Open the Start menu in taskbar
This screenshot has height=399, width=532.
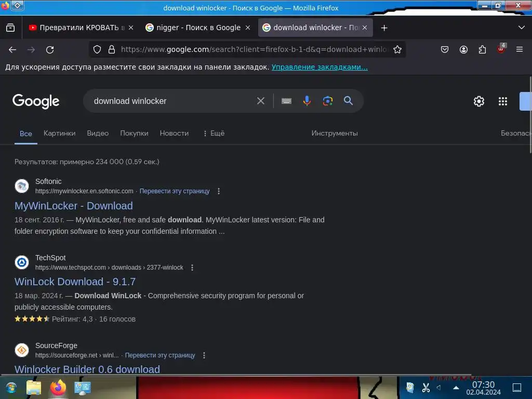[x=11, y=388]
